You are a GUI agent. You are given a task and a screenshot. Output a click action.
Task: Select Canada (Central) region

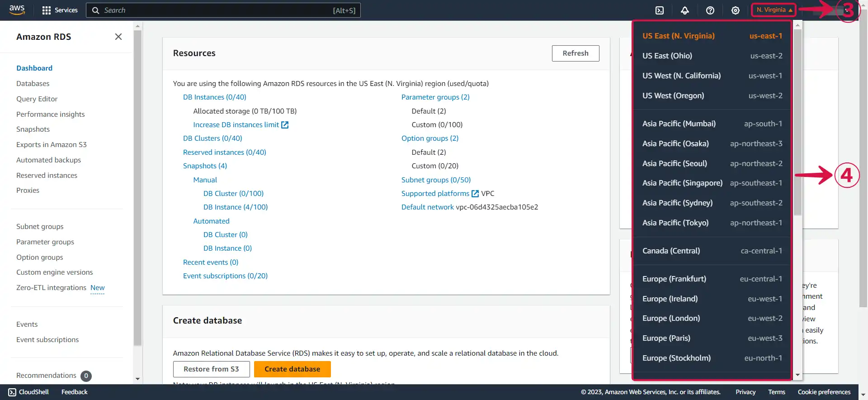[712, 251]
